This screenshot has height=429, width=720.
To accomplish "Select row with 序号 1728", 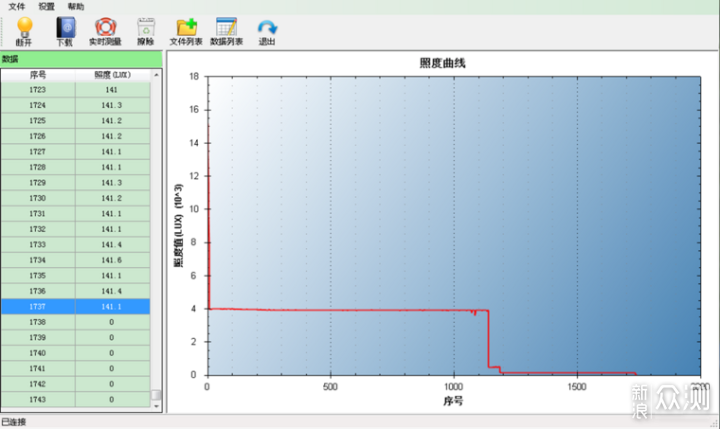I will [x=75, y=167].
